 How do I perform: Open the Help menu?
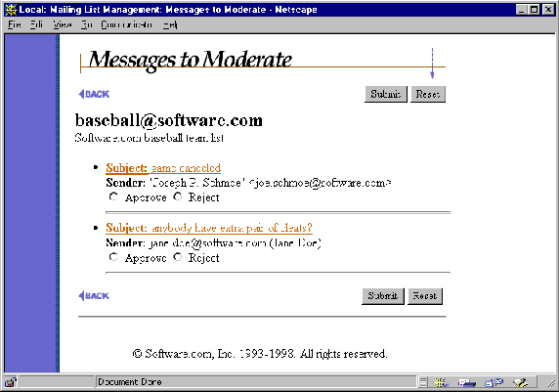[170, 24]
